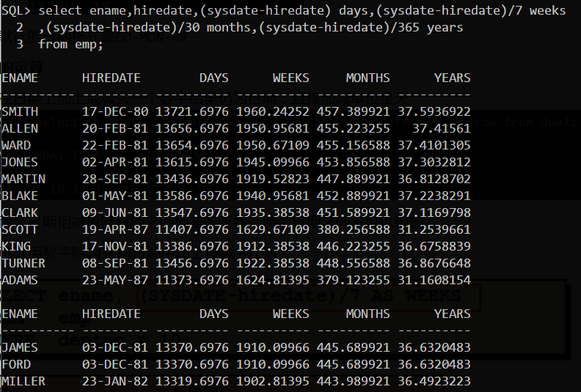
Task: Select hire date 17-DEC-80
Action: (115, 111)
